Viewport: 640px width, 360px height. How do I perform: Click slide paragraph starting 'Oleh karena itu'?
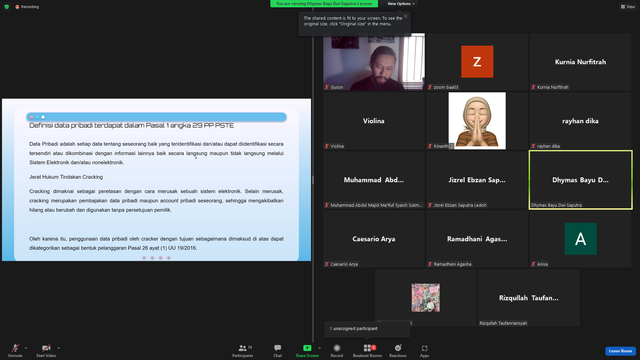click(156, 243)
